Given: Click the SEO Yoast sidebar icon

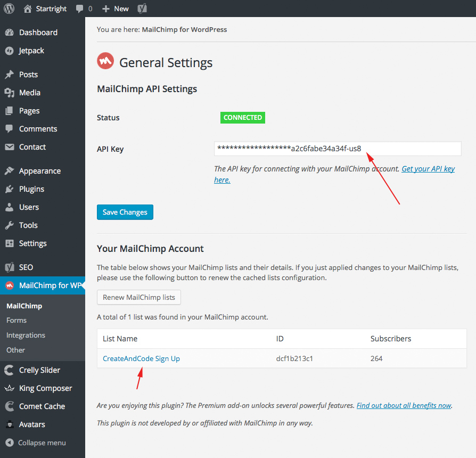Looking at the screenshot, I should (x=10, y=267).
